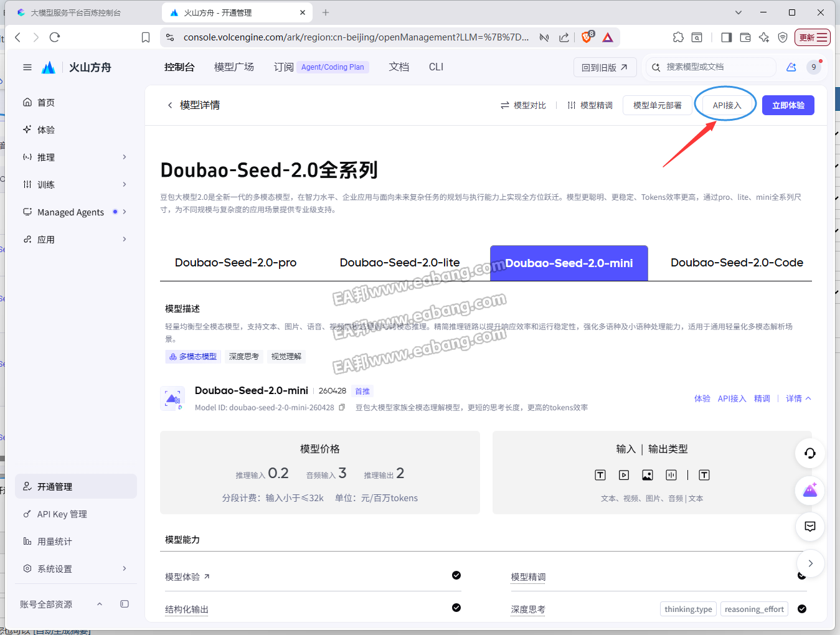Image resolution: width=840 pixels, height=635 pixels.
Task: Open the user avatar showing 9
Action: click(x=814, y=67)
